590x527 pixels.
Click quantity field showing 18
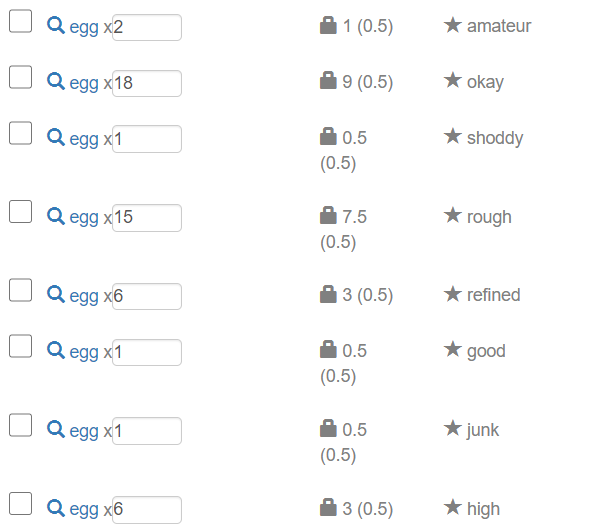pyautogui.click(x=147, y=84)
